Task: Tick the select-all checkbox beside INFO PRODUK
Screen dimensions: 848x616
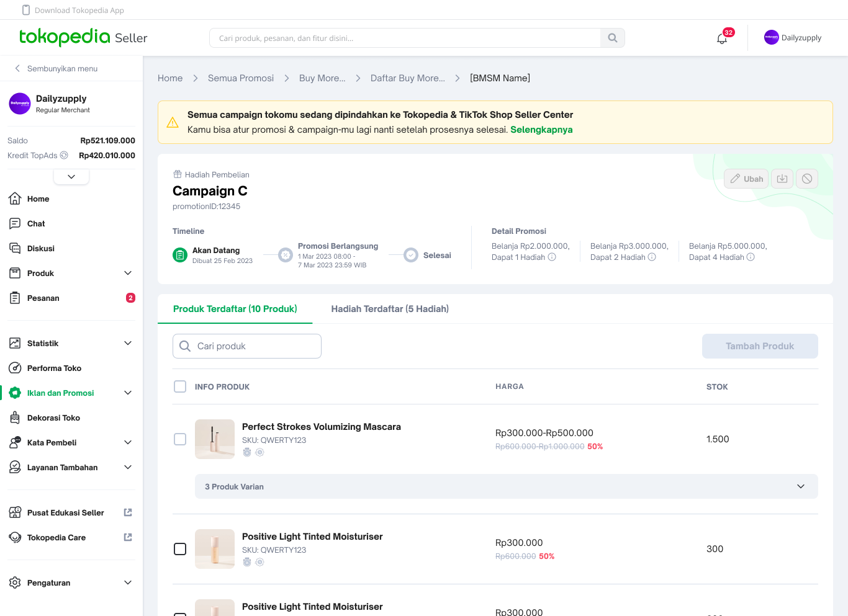Action: click(180, 386)
